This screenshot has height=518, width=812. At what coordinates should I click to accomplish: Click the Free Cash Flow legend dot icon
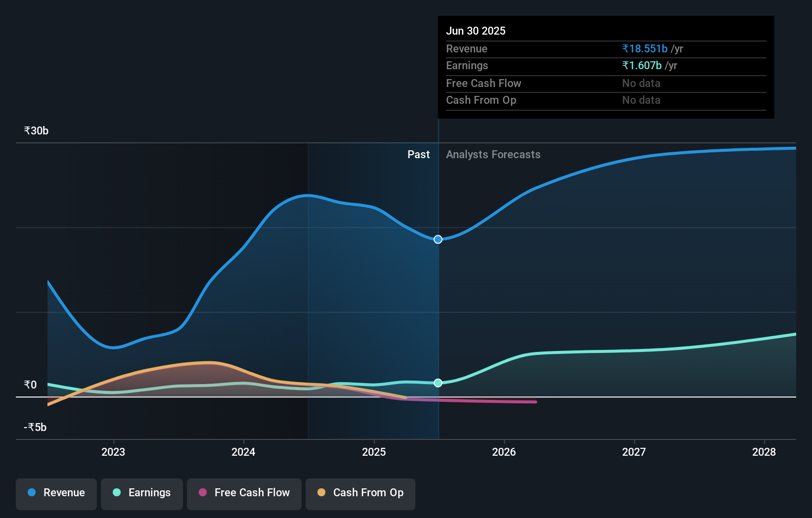coord(203,492)
